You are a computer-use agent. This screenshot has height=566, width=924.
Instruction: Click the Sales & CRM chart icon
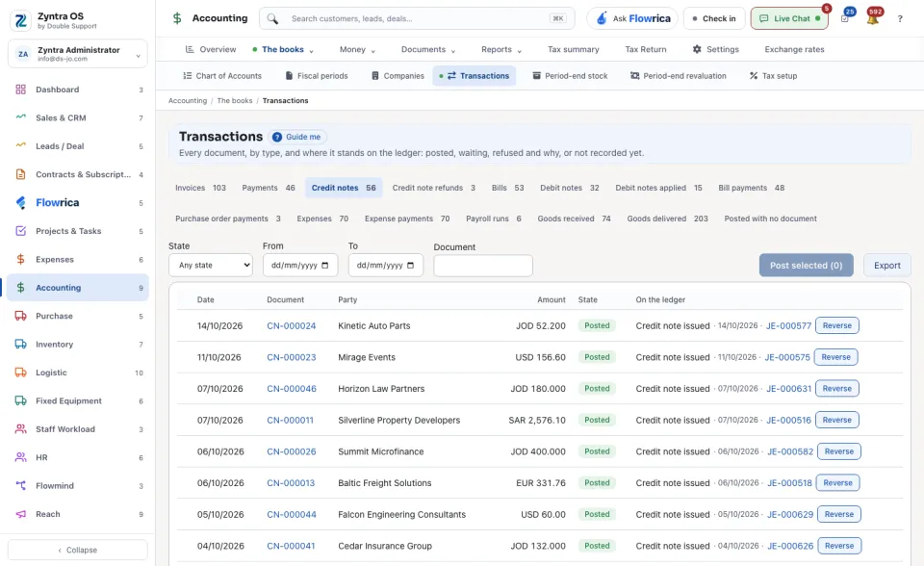pyautogui.click(x=20, y=117)
